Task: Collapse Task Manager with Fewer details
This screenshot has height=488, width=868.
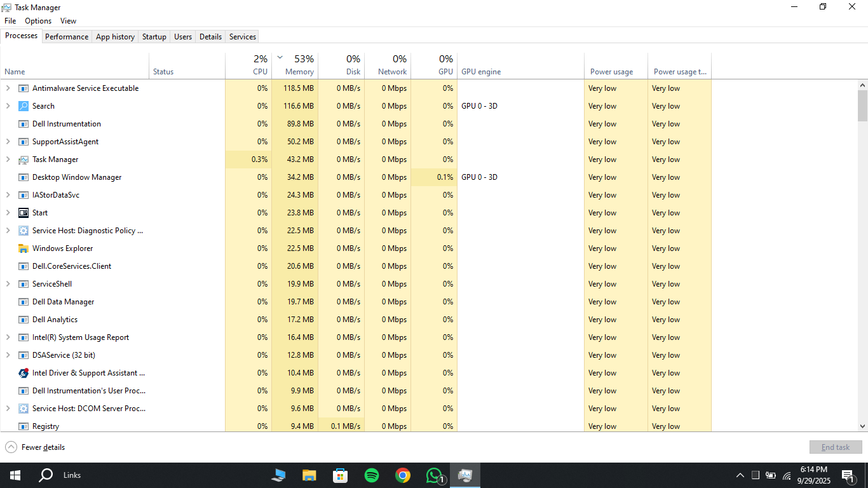Action: 36,447
